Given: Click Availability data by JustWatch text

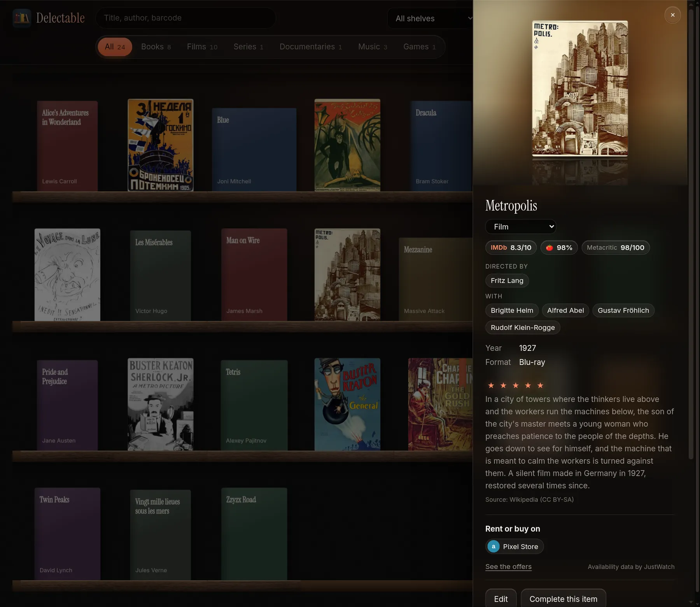Looking at the screenshot, I should pyautogui.click(x=631, y=567).
